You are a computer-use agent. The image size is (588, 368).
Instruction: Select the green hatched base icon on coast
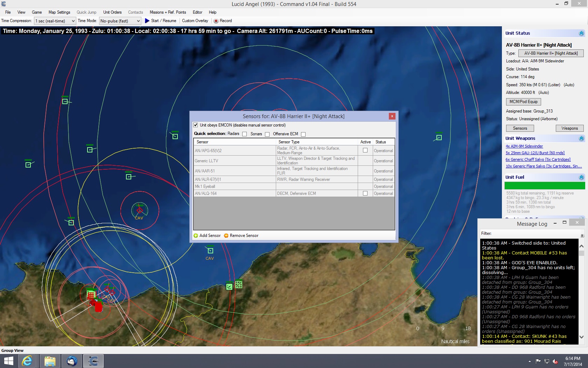pos(239,285)
